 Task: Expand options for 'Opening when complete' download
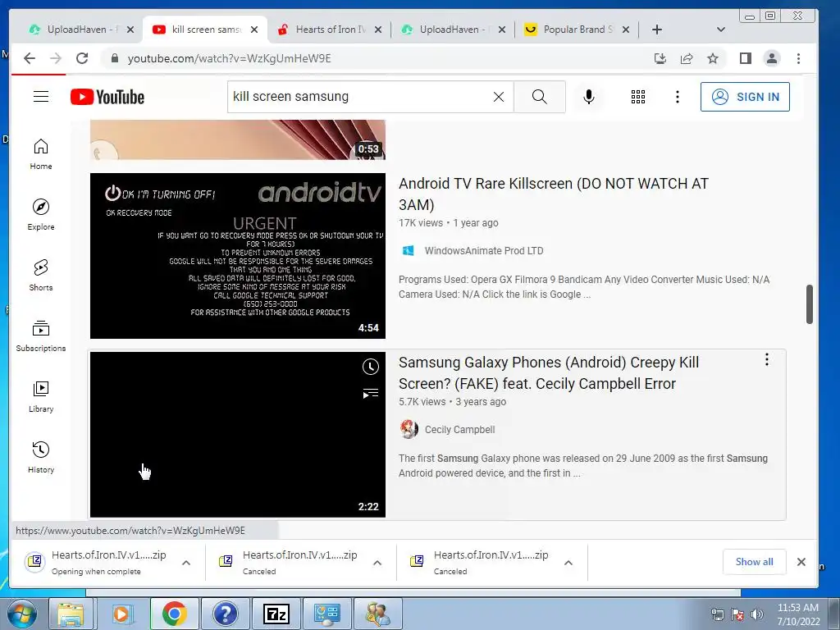click(x=186, y=563)
